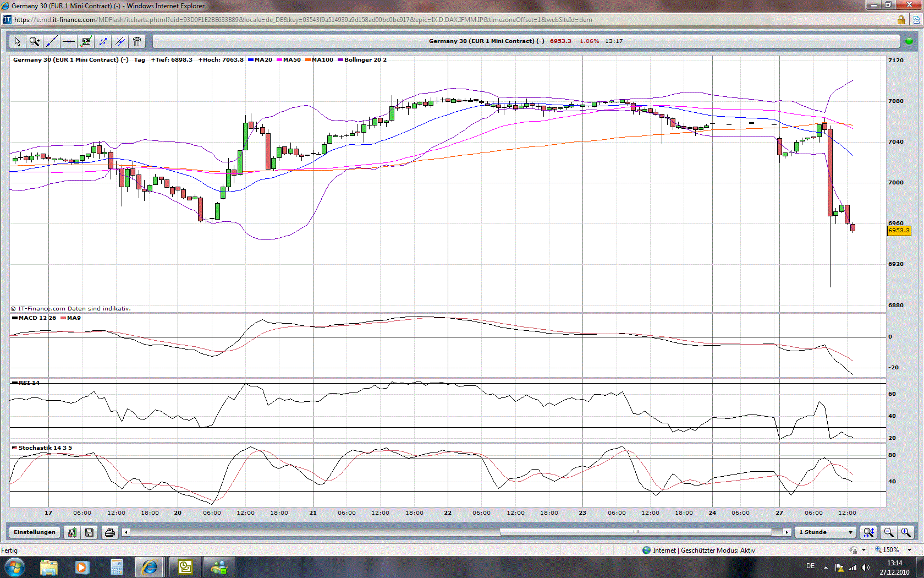Click the save chart icon
The width and height of the screenshot is (924, 578).
89,532
